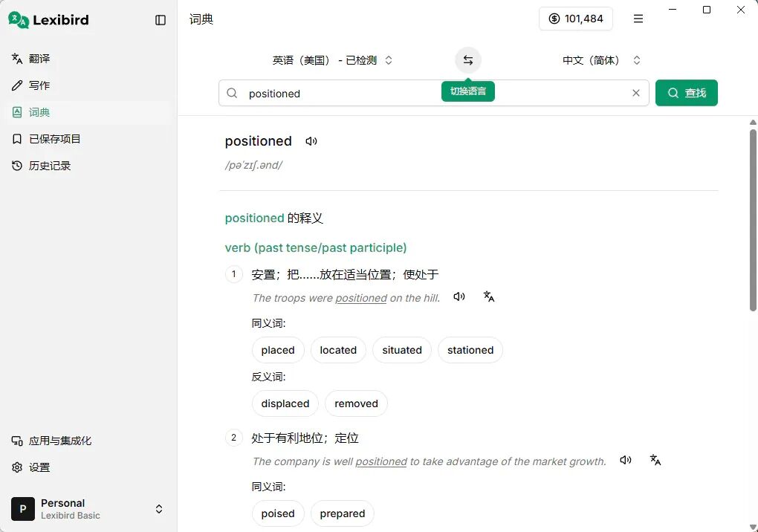This screenshot has width=758, height=532.
Task: Select synonym chip situated
Action: tap(402, 350)
